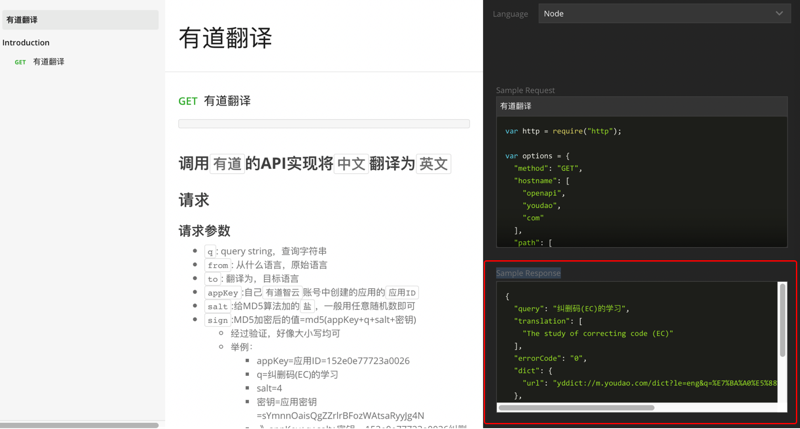Click the yddict url line in the response
This screenshot has width=800, height=429.
tap(649, 383)
